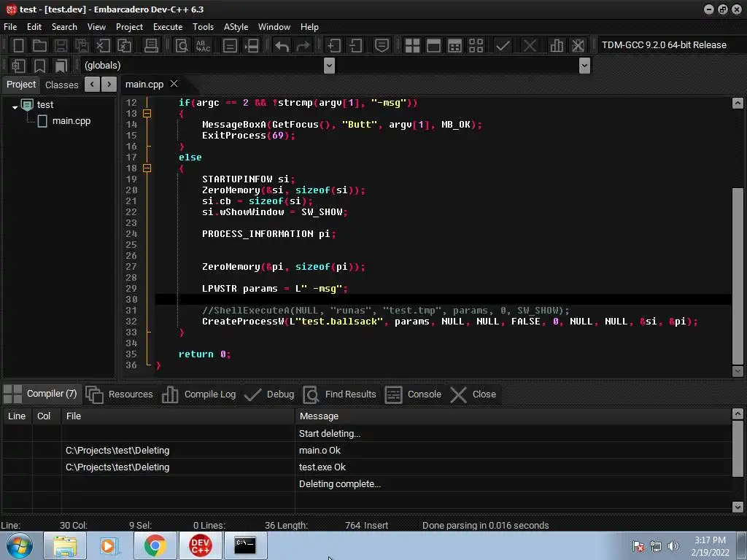Screen dimensions: 747x560
Task: Click the Windows Start orb
Action: (19, 545)
